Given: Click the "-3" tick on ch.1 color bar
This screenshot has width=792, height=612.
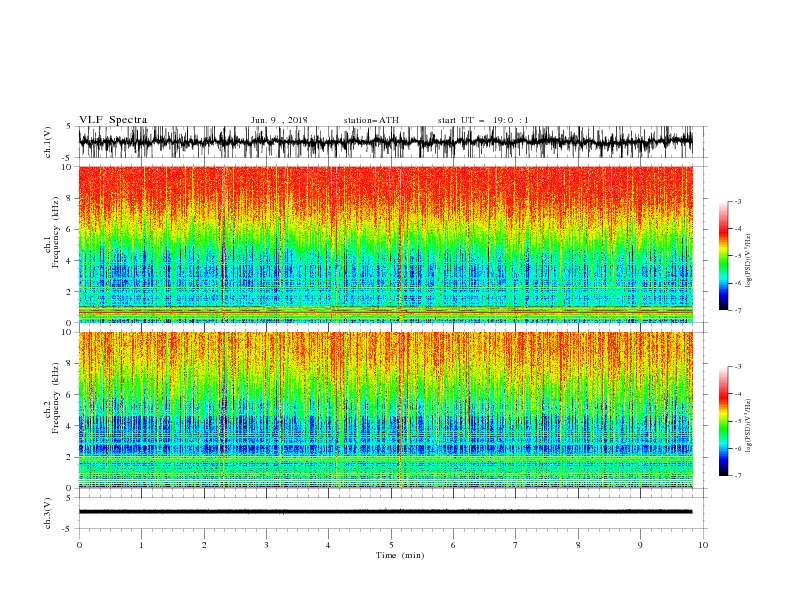Looking at the screenshot, I should click(x=738, y=201).
